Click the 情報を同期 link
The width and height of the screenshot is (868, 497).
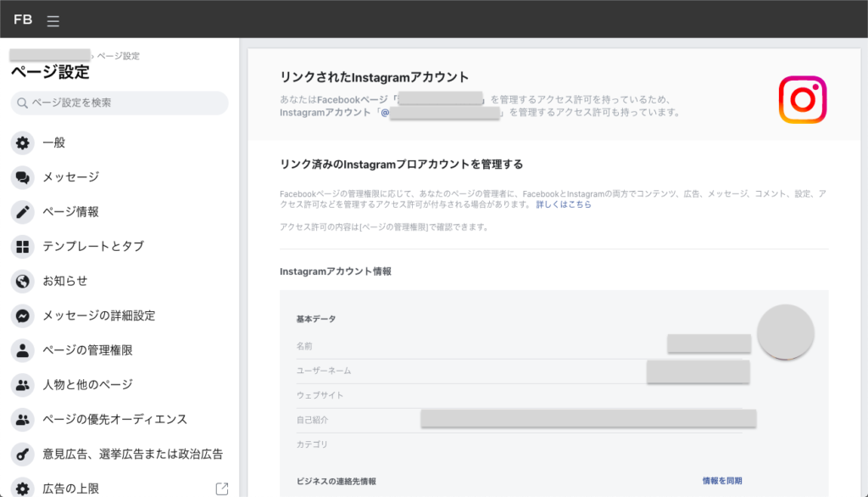click(x=722, y=481)
